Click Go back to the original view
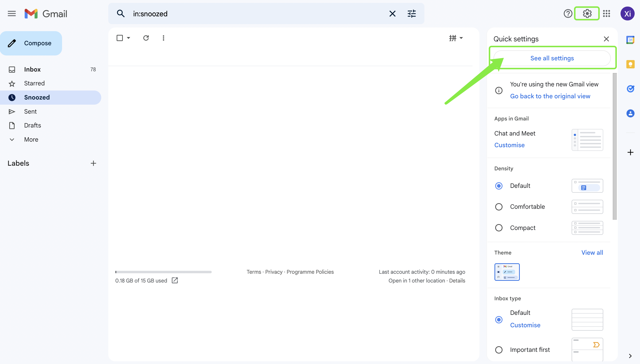The image size is (640, 364). click(x=550, y=96)
